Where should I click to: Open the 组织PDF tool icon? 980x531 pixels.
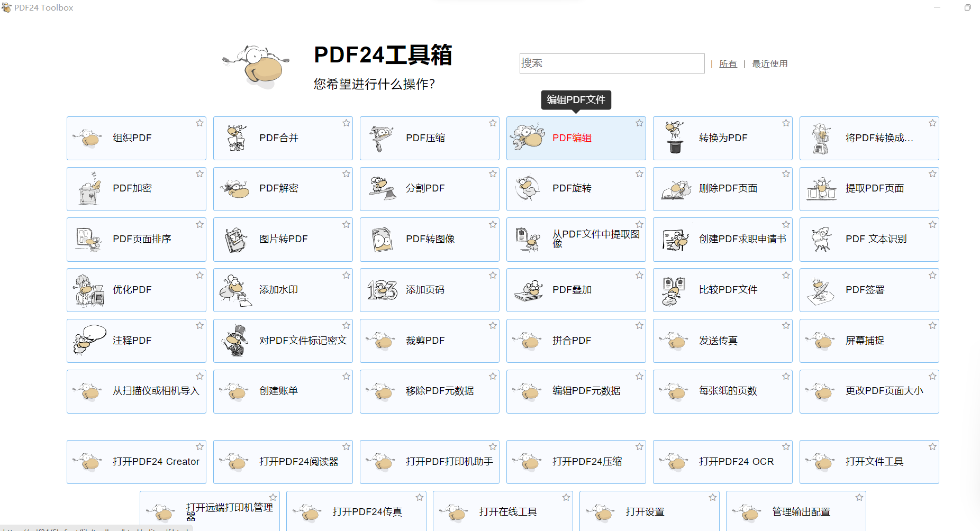(x=88, y=139)
